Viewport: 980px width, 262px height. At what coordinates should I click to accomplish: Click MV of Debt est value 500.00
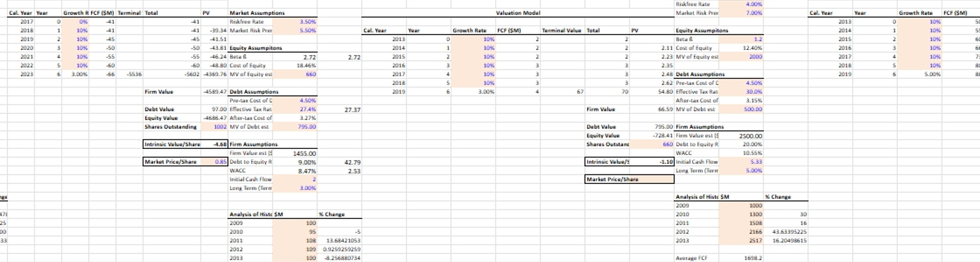(741, 109)
